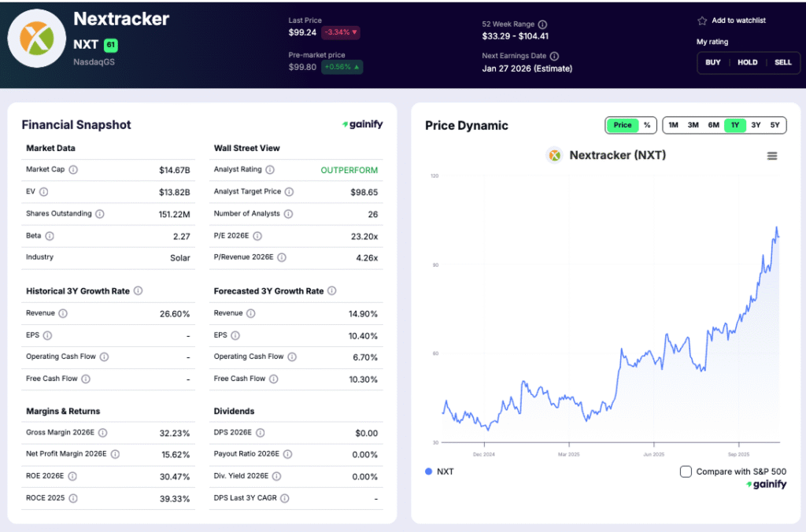The width and height of the screenshot is (806, 532).
Task: Switch to the 5Y timeframe
Action: point(775,124)
